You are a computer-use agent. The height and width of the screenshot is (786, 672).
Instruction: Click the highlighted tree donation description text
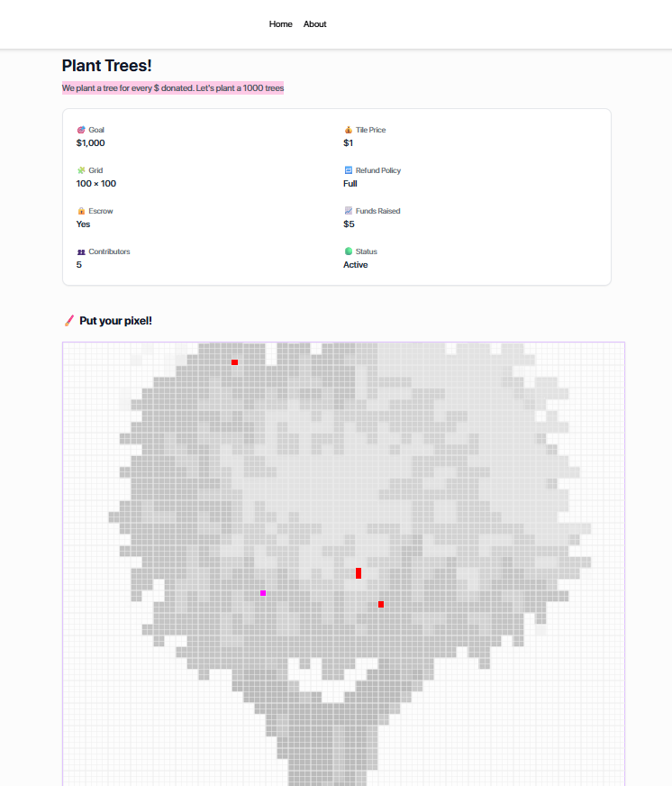click(x=173, y=88)
